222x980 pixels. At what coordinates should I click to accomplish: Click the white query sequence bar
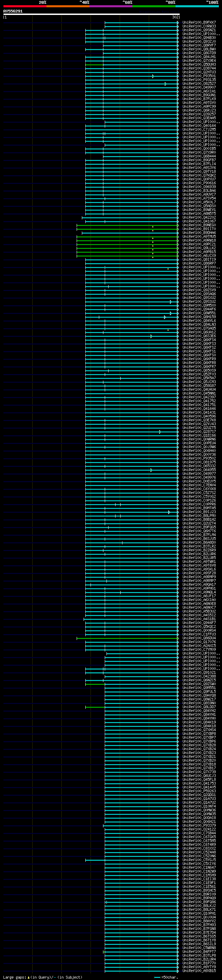pos(92,15)
